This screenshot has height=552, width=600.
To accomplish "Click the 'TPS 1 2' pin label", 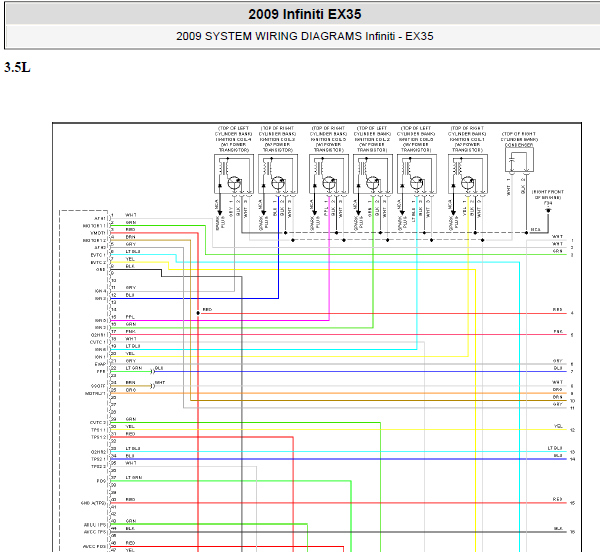I will (98, 437).
